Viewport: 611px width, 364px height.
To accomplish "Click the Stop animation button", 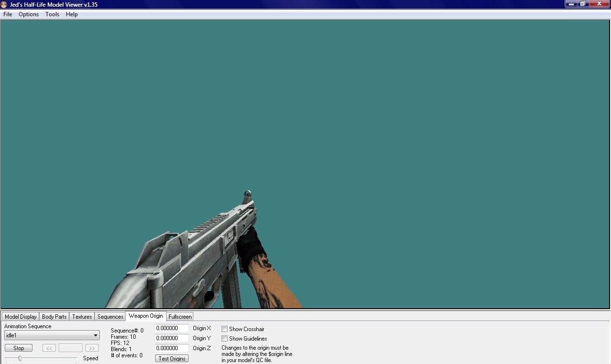I will click(19, 348).
